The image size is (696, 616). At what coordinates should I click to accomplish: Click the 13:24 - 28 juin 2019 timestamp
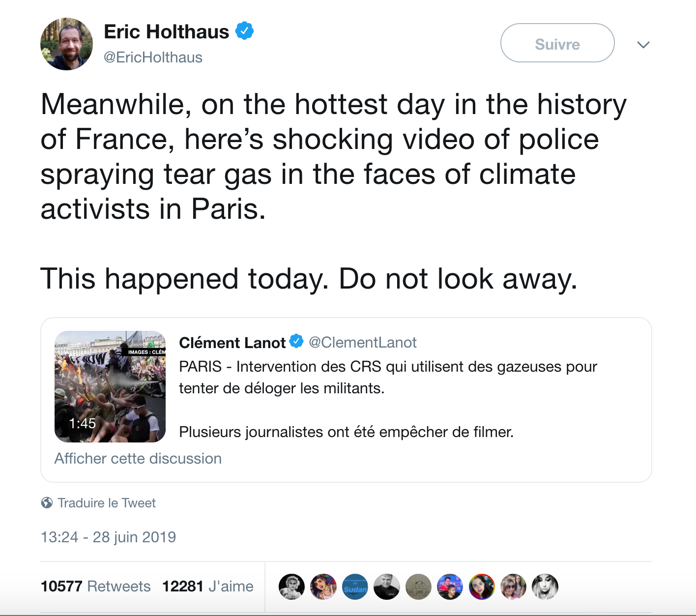108,537
